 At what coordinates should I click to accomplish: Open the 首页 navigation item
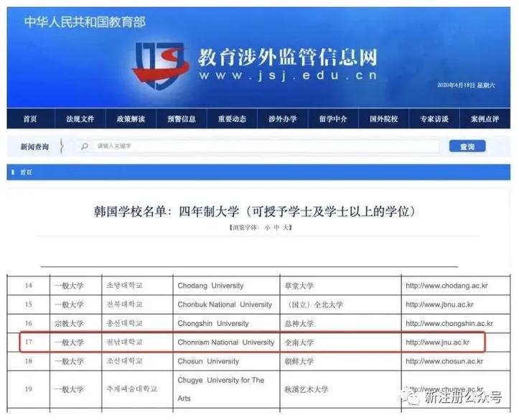(30, 118)
